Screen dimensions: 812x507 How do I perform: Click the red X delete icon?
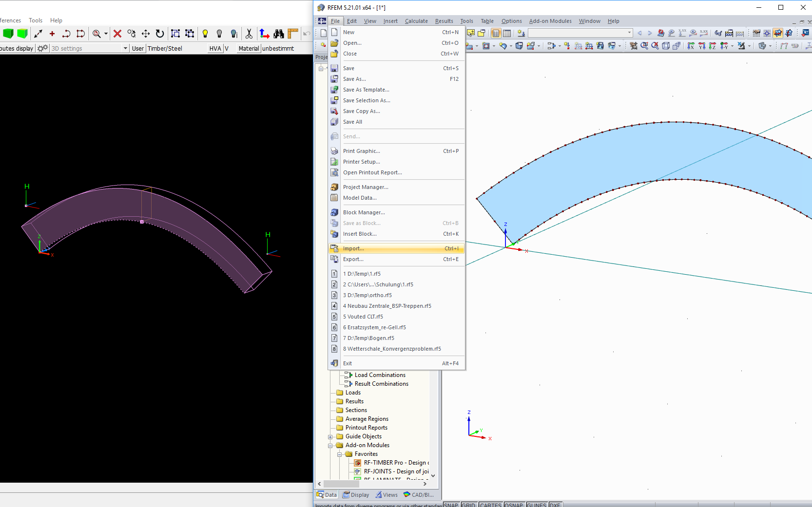117,34
